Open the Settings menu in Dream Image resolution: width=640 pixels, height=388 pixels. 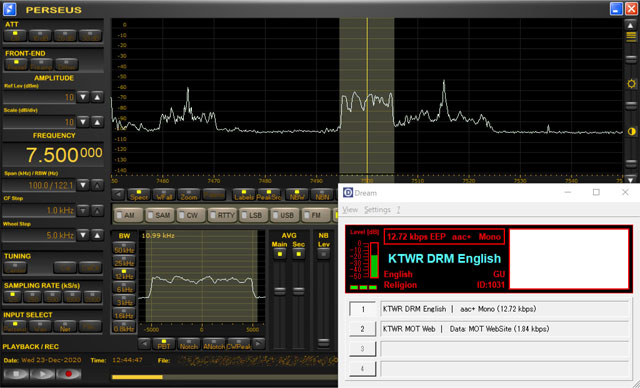point(377,210)
